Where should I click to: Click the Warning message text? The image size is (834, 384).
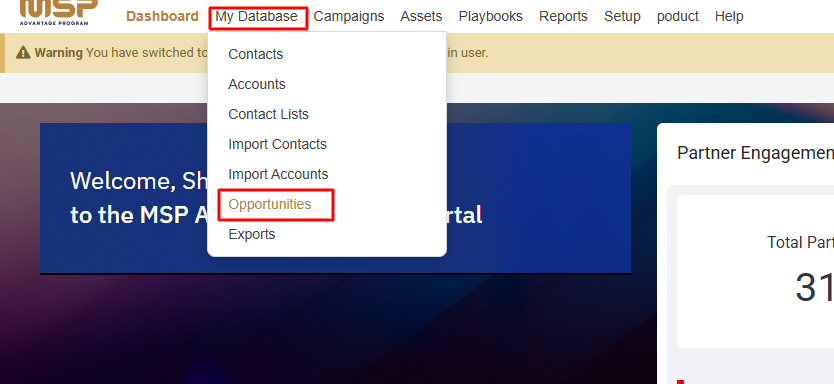click(x=261, y=53)
